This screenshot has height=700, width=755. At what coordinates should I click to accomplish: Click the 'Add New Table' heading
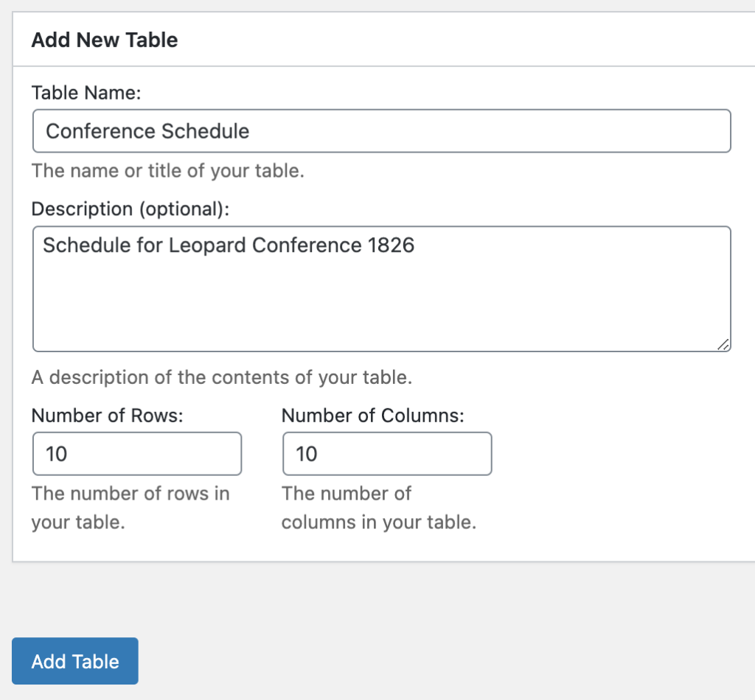coord(105,40)
